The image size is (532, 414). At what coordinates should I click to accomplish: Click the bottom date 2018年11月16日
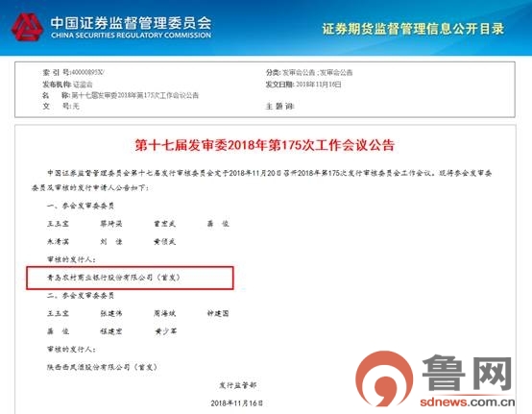(236, 402)
